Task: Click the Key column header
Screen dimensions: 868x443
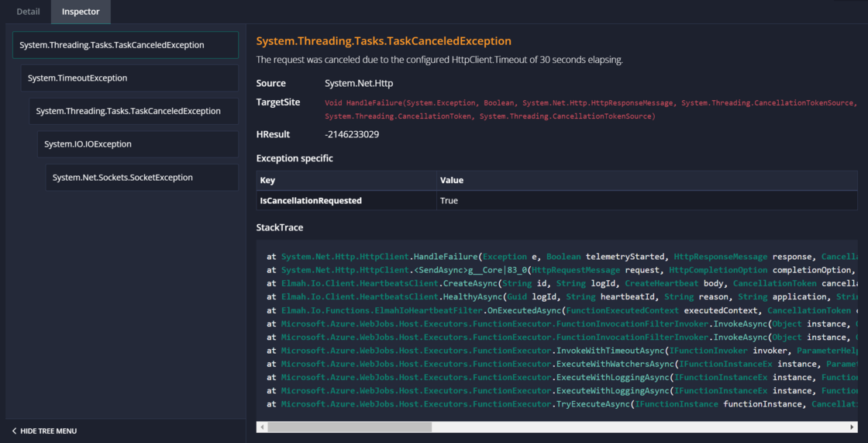Action: point(346,180)
